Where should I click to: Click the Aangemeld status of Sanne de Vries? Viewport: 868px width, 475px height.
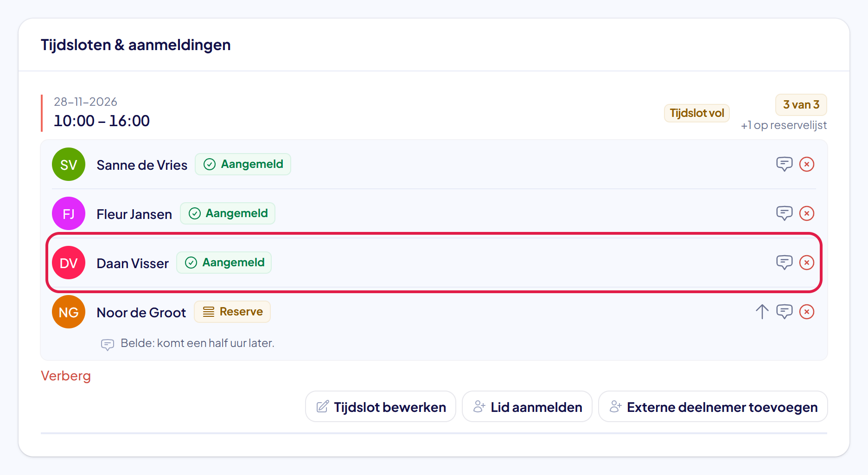click(243, 164)
